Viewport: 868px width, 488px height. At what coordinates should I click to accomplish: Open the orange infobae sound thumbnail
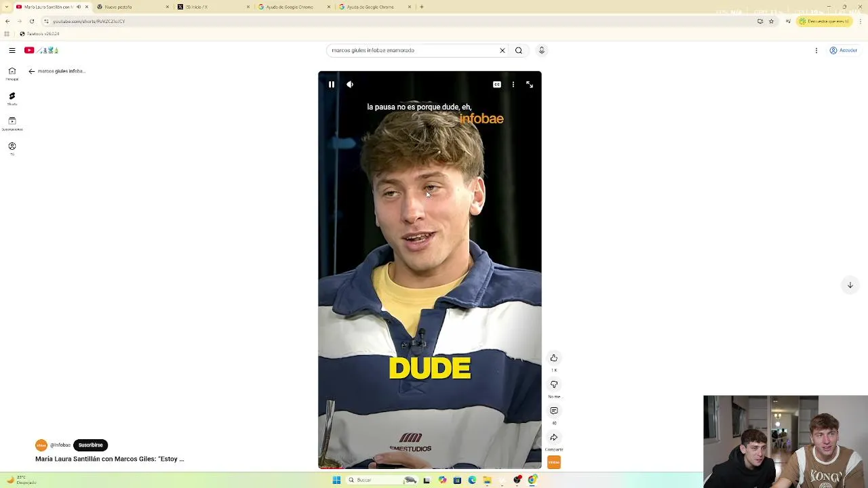(x=554, y=462)
